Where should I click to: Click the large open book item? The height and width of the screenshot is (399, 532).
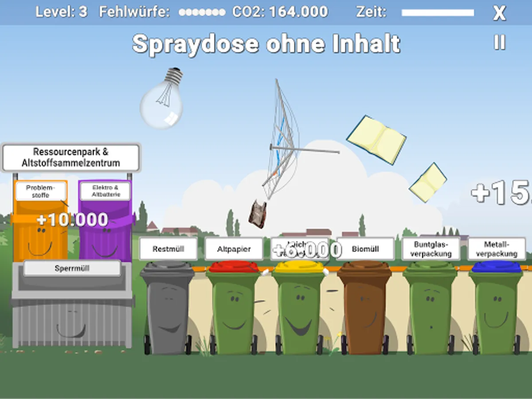(x=376, y=139)
